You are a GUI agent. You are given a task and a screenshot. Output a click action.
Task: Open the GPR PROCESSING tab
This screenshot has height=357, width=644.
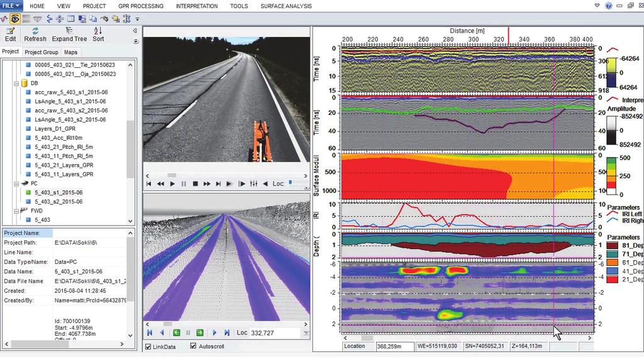[x=141, y=6]
